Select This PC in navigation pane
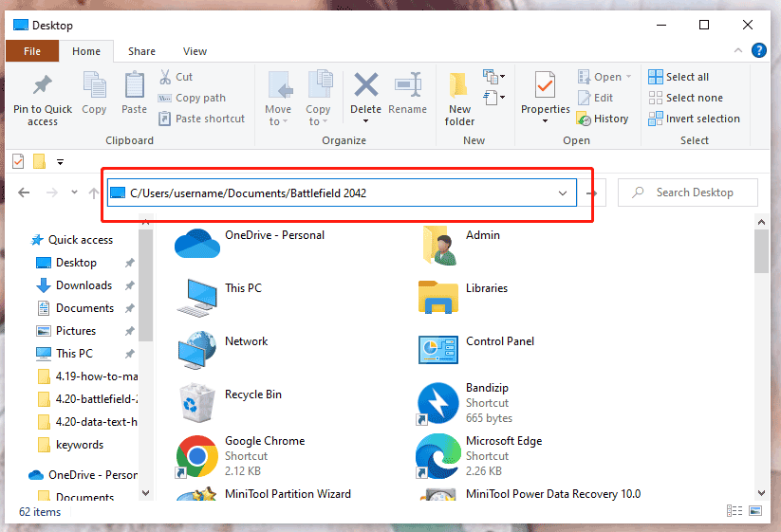The image size is (781, 532). point(65,354)
